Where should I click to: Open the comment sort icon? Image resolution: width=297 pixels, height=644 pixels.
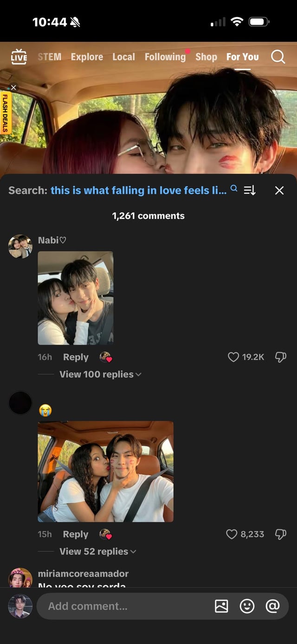coord(250,190)
